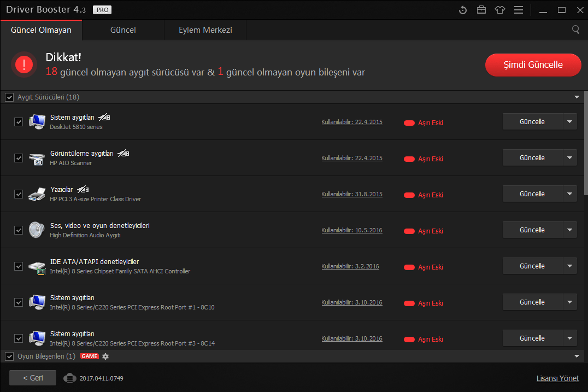Click red status pill of DeskJet 5810 row
Image resolution: width=588 pixels, height=392 pixels.
(409, 123)
